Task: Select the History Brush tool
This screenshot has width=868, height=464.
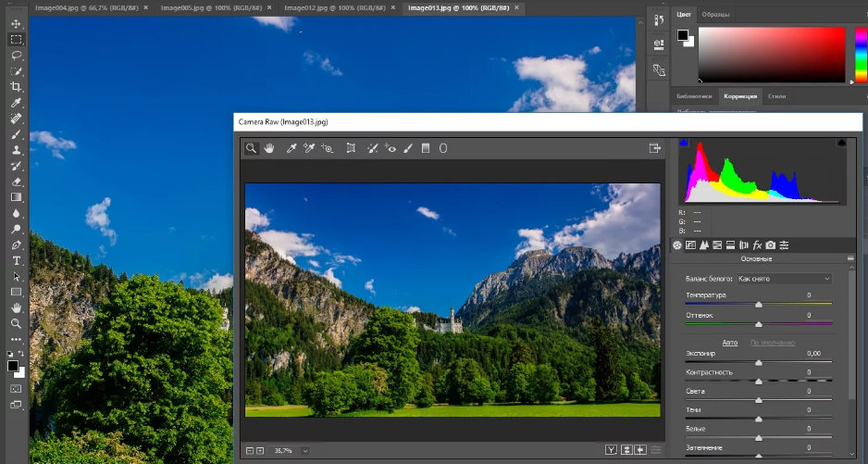Action: (16, 166)
